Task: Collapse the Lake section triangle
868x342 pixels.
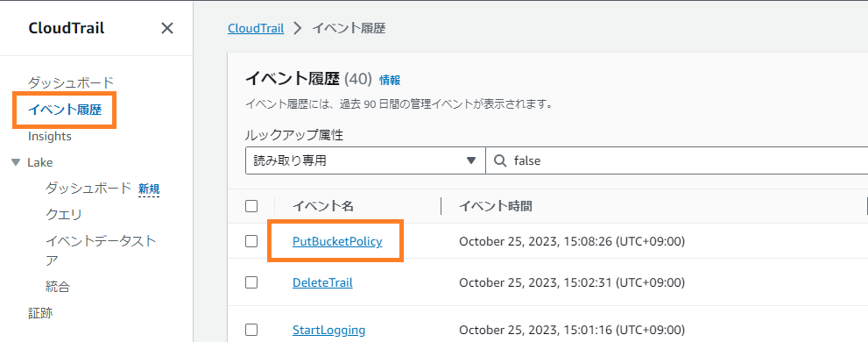Action: 16,162
